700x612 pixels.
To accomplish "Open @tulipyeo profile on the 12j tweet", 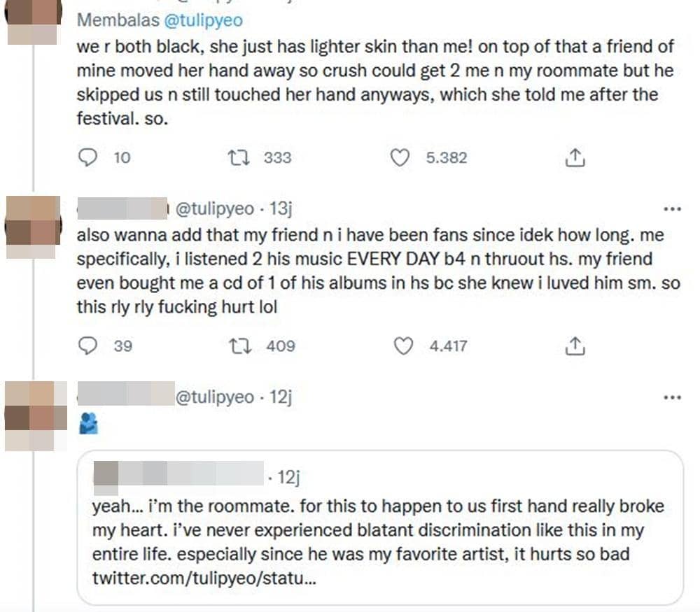I will coord(214,397).
